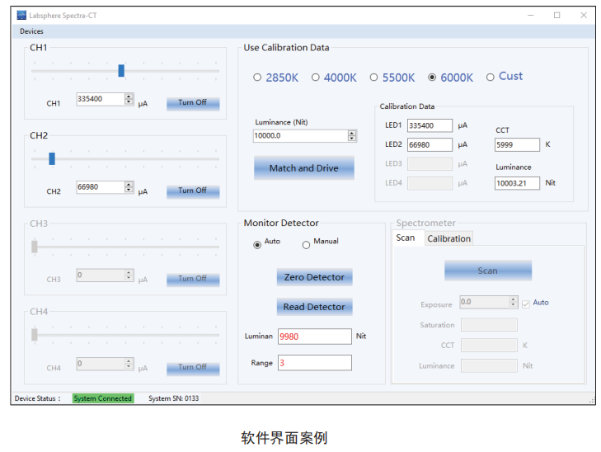This screenshot has height=452, width=601.
Task: Open the Devices menu
Action: click(32, 31)
